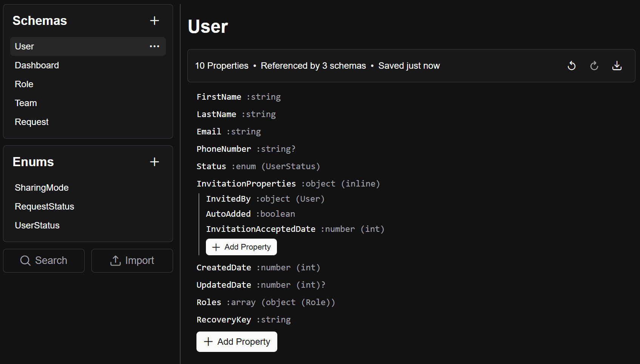Open the SharingMode enum
The width and height of the screenshot is (640, 364).
tap(88, 188)
